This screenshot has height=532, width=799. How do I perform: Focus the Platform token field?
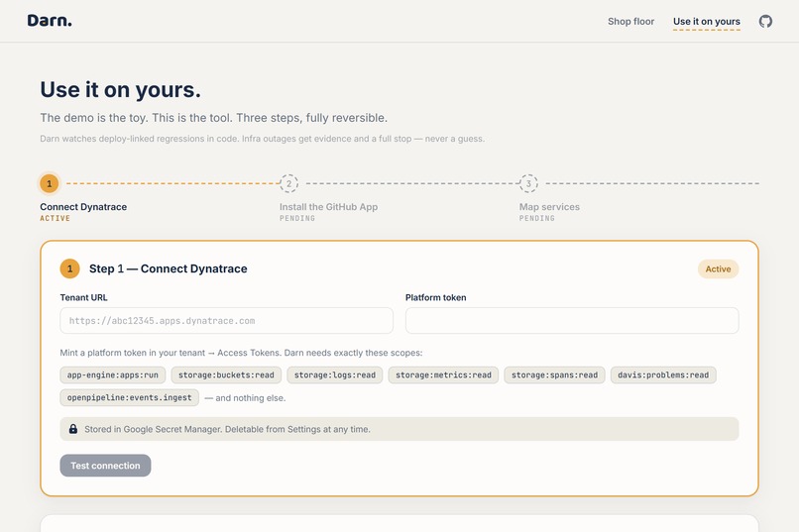572,321
